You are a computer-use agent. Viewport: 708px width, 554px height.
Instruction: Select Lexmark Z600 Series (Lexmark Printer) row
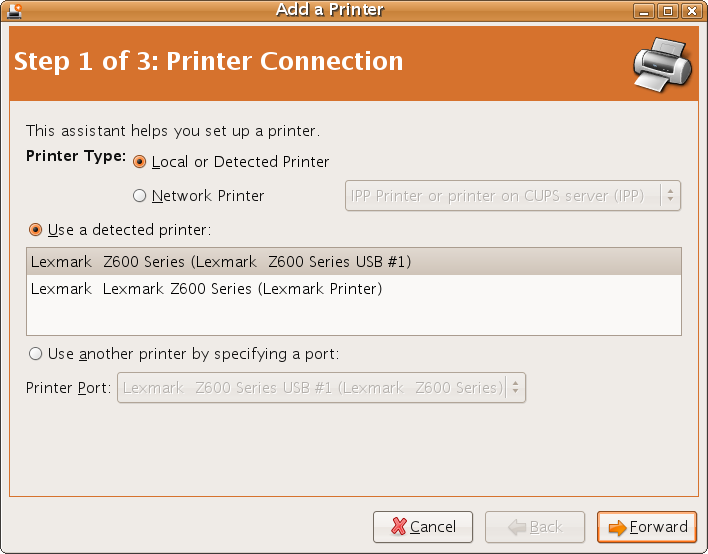coord(354,289)
